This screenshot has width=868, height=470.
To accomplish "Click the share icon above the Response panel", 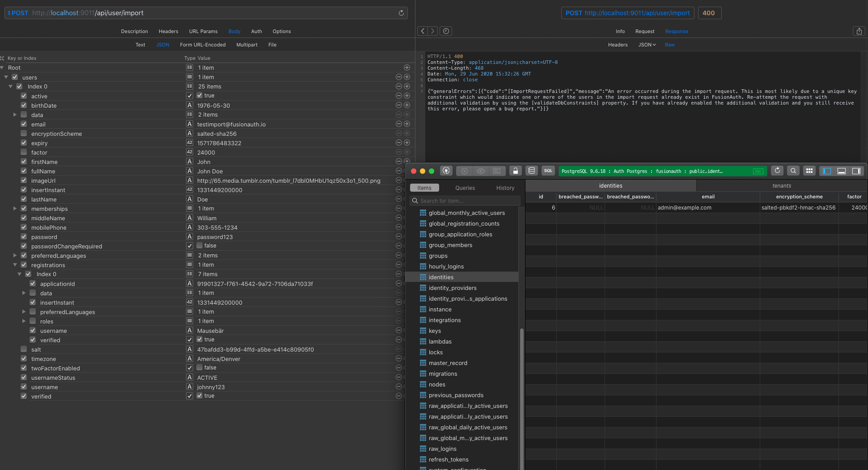I will pyautogui.click(x=859, y=31).
